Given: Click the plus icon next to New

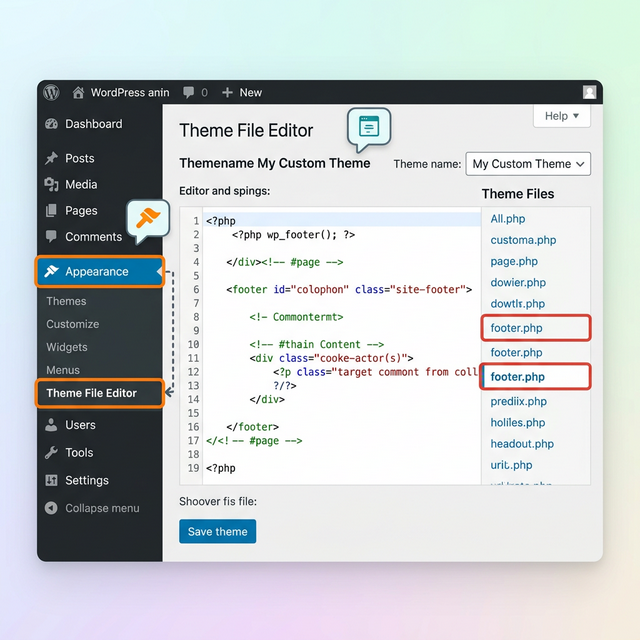Looking at the screenshot, I should coord(227,93).
